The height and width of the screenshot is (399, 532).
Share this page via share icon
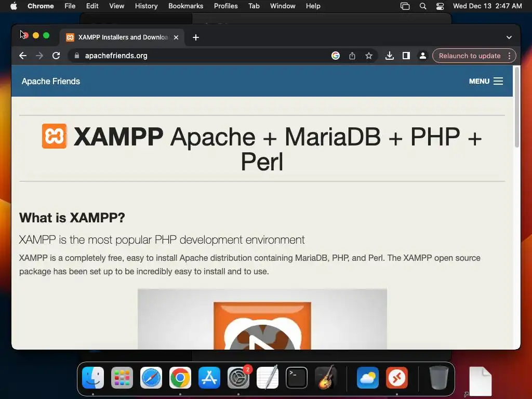(x=352, y=56)
